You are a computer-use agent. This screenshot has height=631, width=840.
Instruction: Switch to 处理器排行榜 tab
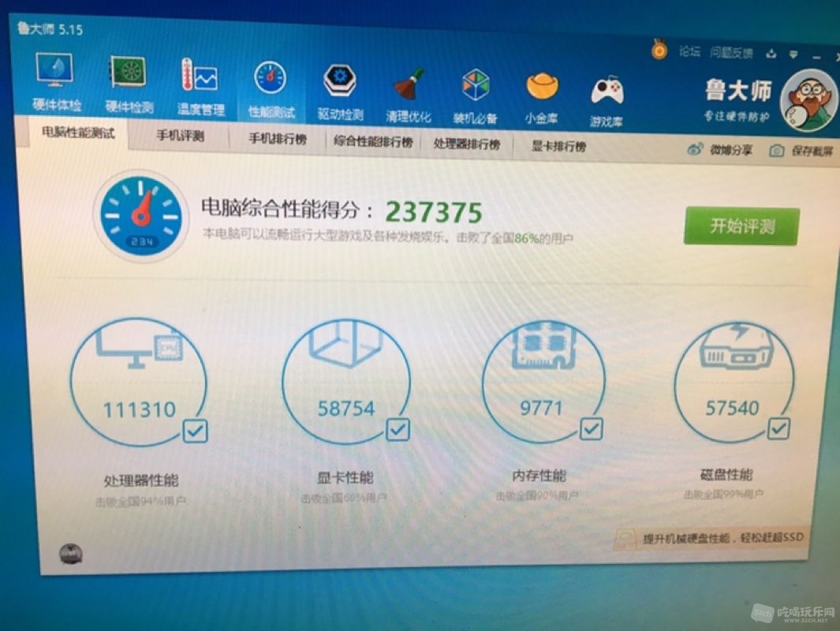point(467,144)
